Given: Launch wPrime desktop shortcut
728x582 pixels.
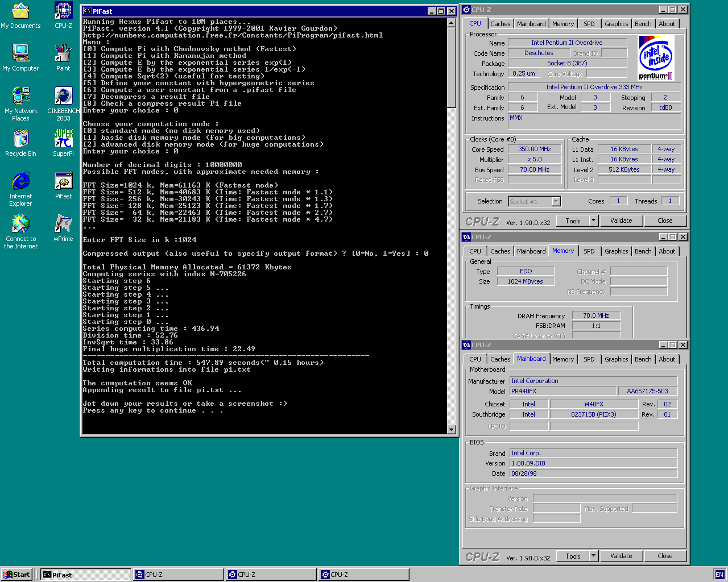Looking at the screenshot, I should pos(63,228).
